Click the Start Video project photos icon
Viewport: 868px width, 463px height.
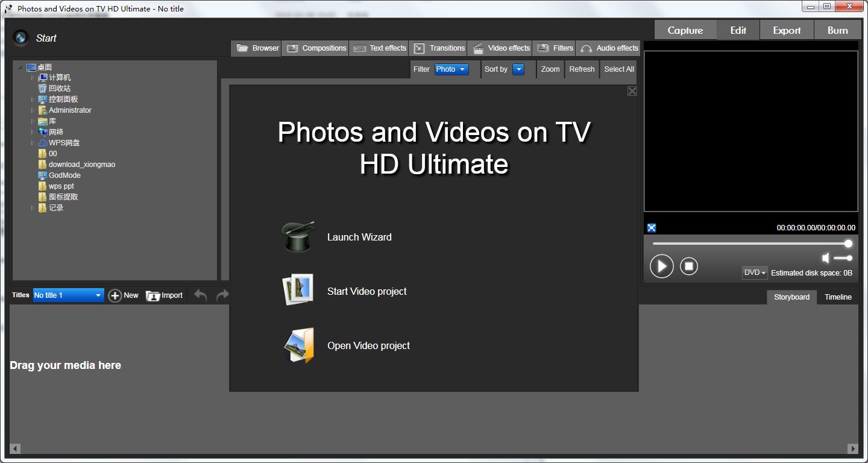coord(298,290)
